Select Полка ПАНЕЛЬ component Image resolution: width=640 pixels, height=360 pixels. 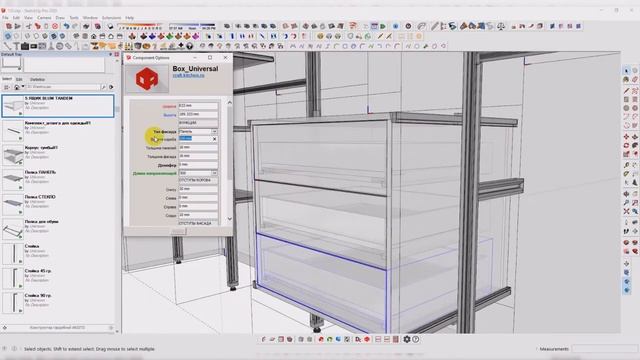click(x=58, y=180)
